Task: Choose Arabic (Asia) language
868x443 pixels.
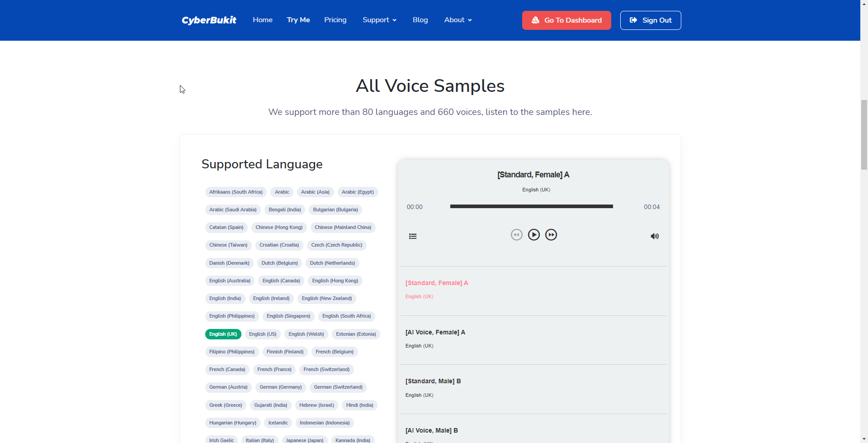Action: (315, 192)
